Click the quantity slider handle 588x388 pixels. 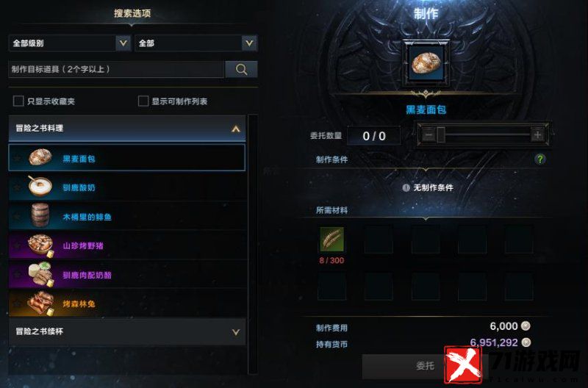pos(441,134)
